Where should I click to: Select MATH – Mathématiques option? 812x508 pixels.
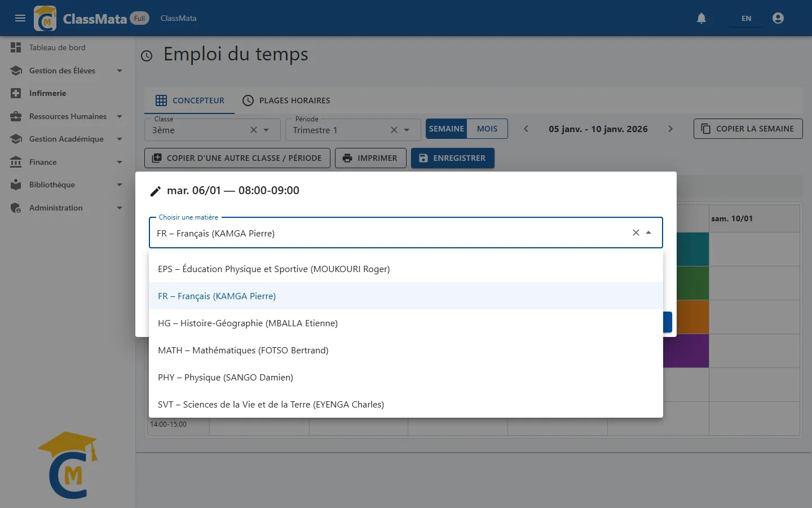click(x=406, y=350)
